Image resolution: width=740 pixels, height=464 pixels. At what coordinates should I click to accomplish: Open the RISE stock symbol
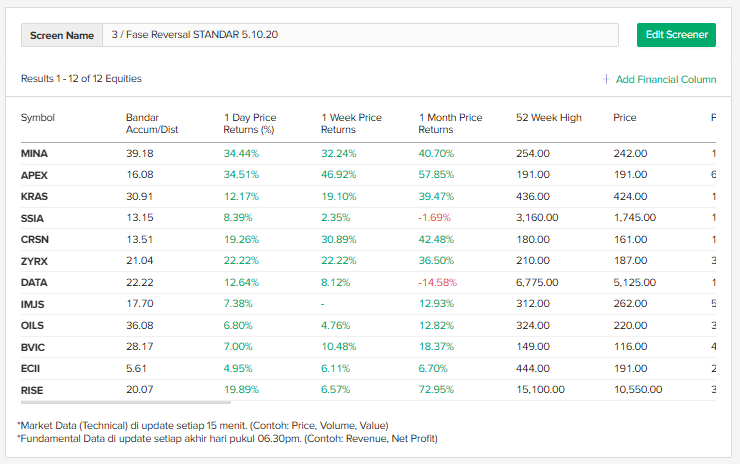[32, 390]
